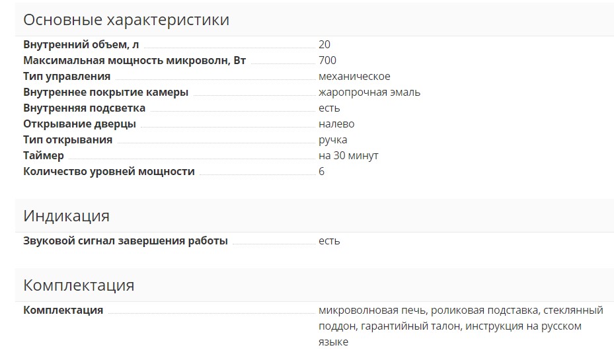
Task: Select the "Максимальная мощность микроволн, Вт" label
Action: [134, 61]
